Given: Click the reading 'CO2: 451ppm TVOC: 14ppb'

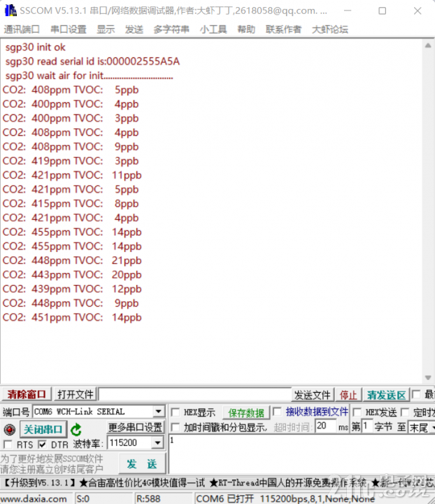Looking at the screenshot, I should pos(72,317).
